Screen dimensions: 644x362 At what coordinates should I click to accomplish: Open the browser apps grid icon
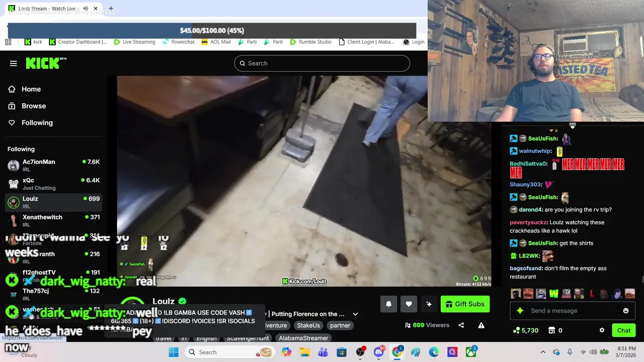coord(8,42)
